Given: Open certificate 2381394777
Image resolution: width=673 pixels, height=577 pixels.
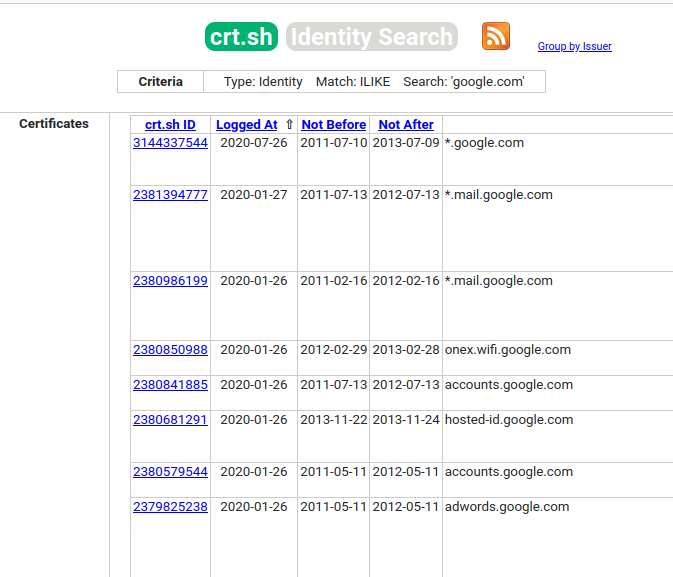Looking at the screenshot, I should [x=170, y=194].
